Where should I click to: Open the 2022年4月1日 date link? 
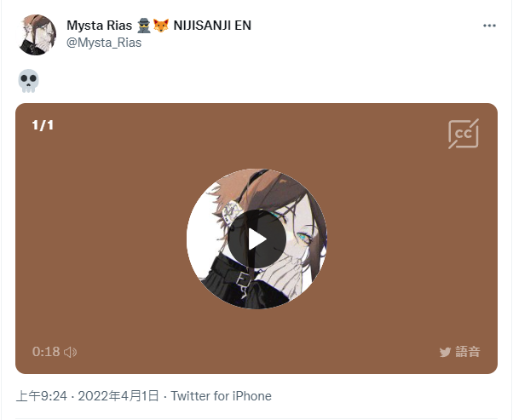118,396
